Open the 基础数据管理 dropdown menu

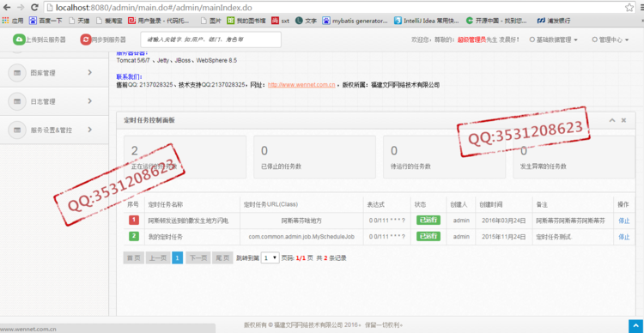[554, 39]
